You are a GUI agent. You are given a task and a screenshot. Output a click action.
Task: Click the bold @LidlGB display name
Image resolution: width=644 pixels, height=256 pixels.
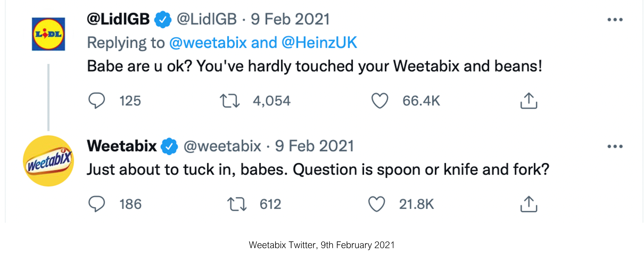[118, 19]
